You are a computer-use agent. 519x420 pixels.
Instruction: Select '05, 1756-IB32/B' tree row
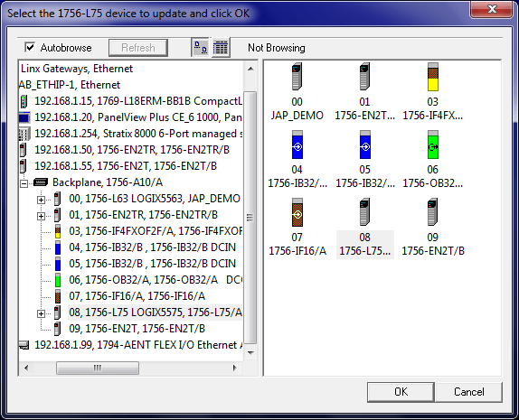coord(152,263)
